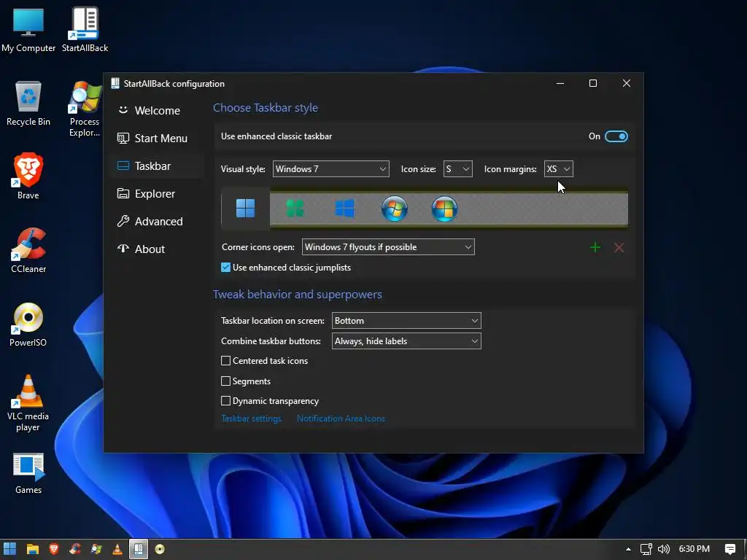Pick the blue Windows 10 logo start icon
The height and width of the screenshot is (560, 747).
click(344, 209)
